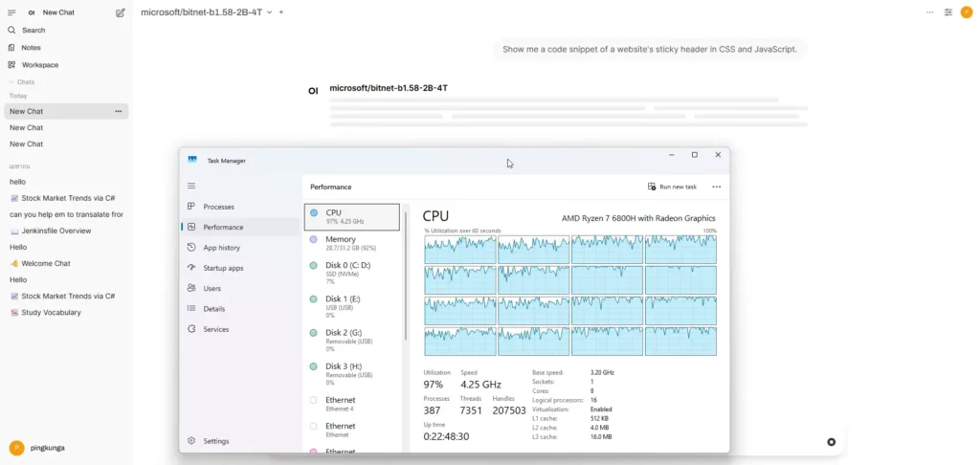The image size is (980, 465).
Task: Click Run new task in Task Manager
Action: [x=672, y=187]
